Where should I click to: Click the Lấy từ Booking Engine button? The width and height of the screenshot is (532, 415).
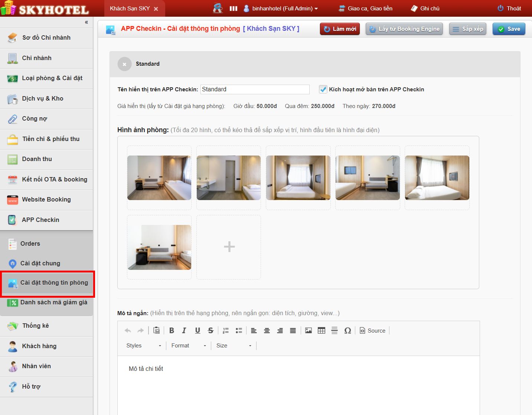point(404,29)
